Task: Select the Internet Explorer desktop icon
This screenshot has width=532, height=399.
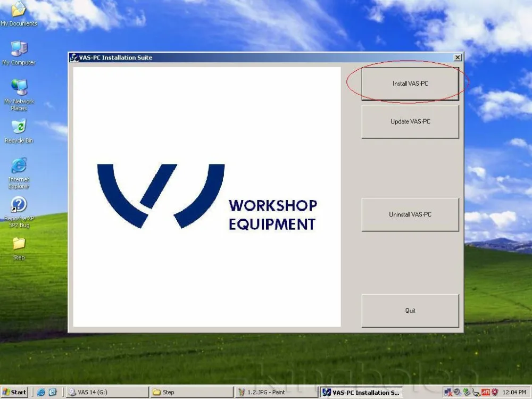Action: (19, 173)
